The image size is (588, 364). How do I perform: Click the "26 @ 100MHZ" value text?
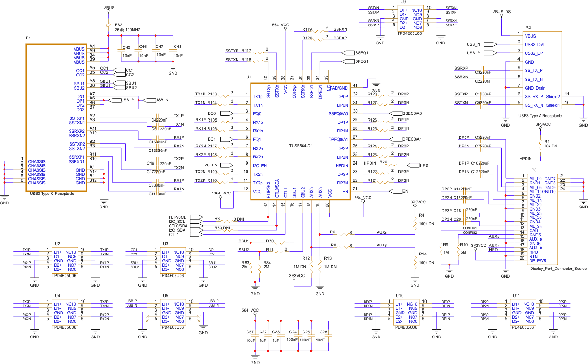128,30
